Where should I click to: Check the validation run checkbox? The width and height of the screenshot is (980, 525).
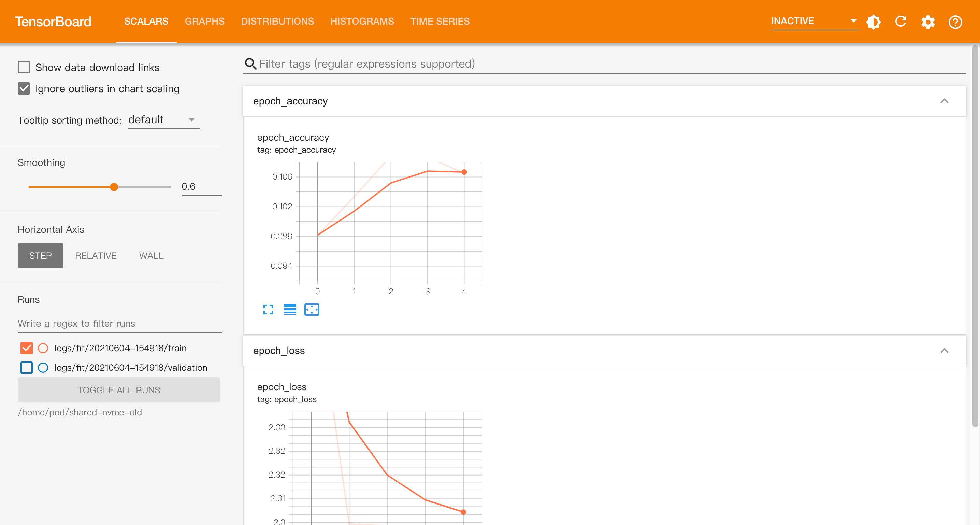pyautogui.click(x=27, y=367)
